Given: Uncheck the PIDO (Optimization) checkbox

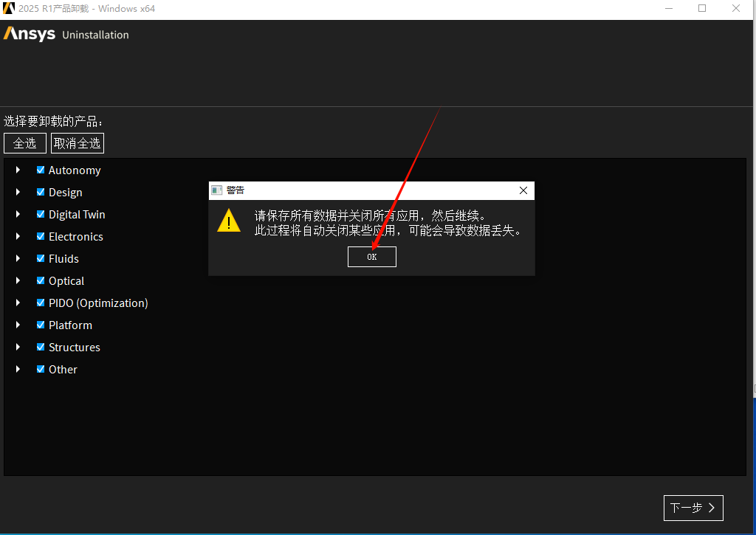Looking at the screenshot, I should 41,303.
